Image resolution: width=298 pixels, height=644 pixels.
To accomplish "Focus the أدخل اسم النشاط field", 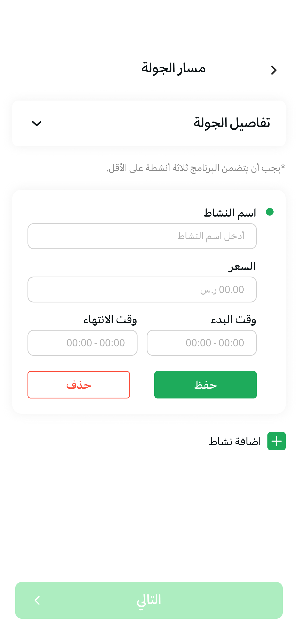I will tap(142, 236).
